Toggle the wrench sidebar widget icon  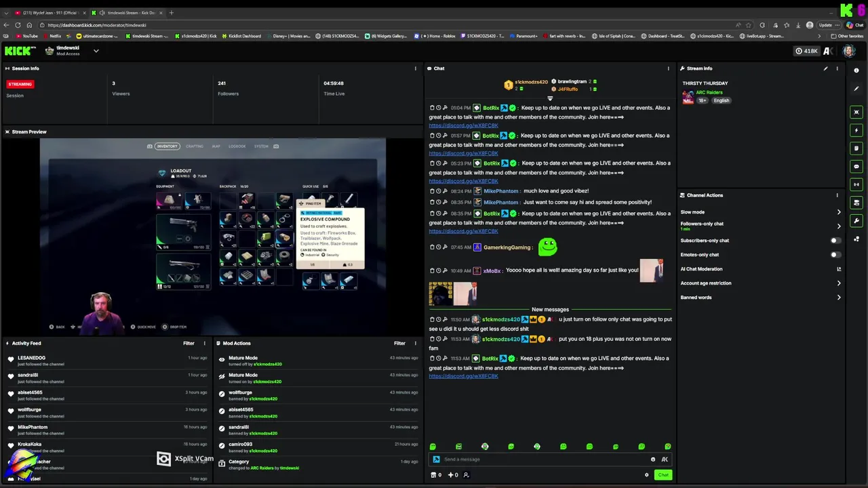click(x=856, y=221)
